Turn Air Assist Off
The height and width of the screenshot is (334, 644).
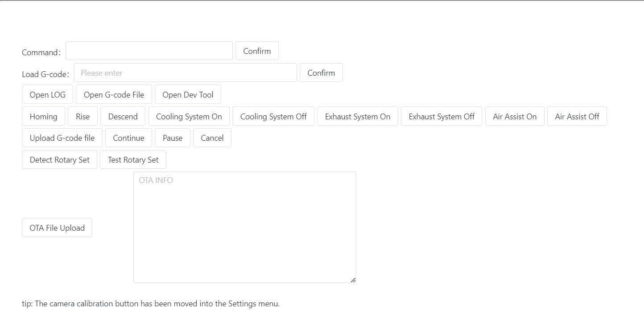[x=577, y=116]
